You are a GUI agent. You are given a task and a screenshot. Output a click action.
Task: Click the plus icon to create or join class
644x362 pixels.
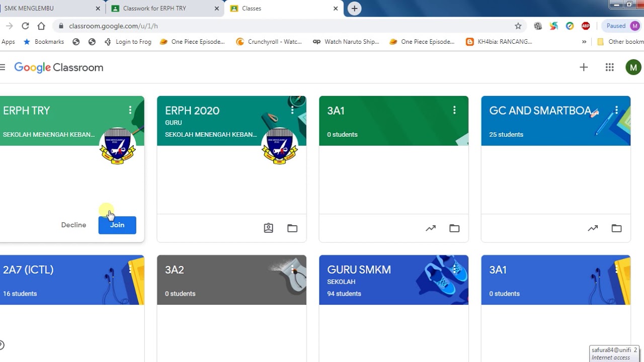(584, 67)
